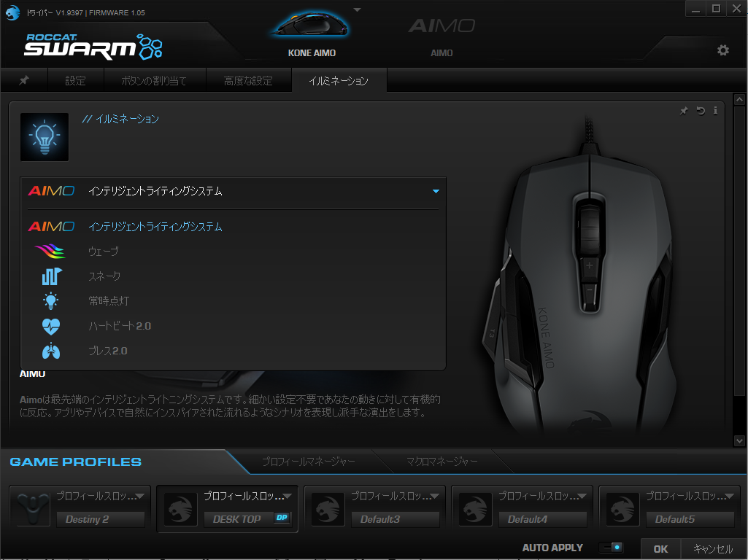Select the KONE AIMO mouse device icon
The image size is (748, 560).
(x=311, y=24)
